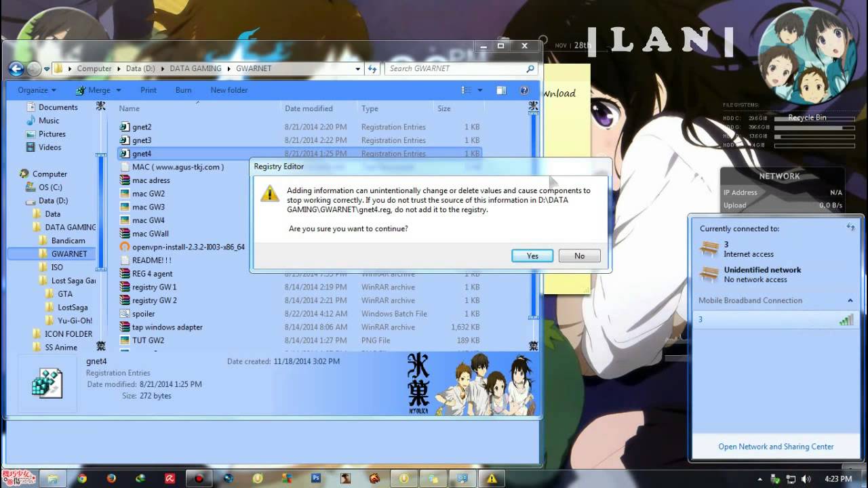Image resolution: width=868 pixels, height=488 pixels.
Task: Change view icon in Explorer toolbar
Action: [x=467, y=90]
